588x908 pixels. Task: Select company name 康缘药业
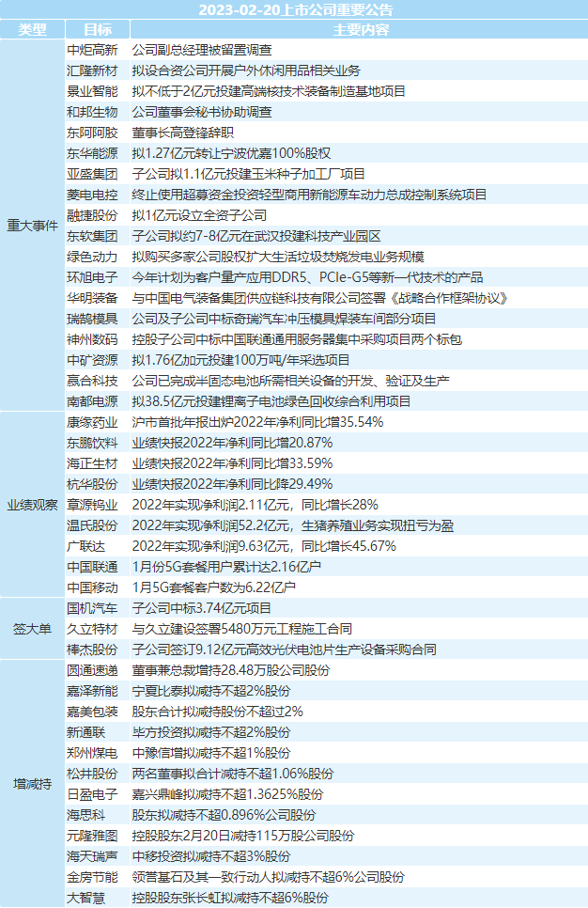click(92, 422)
